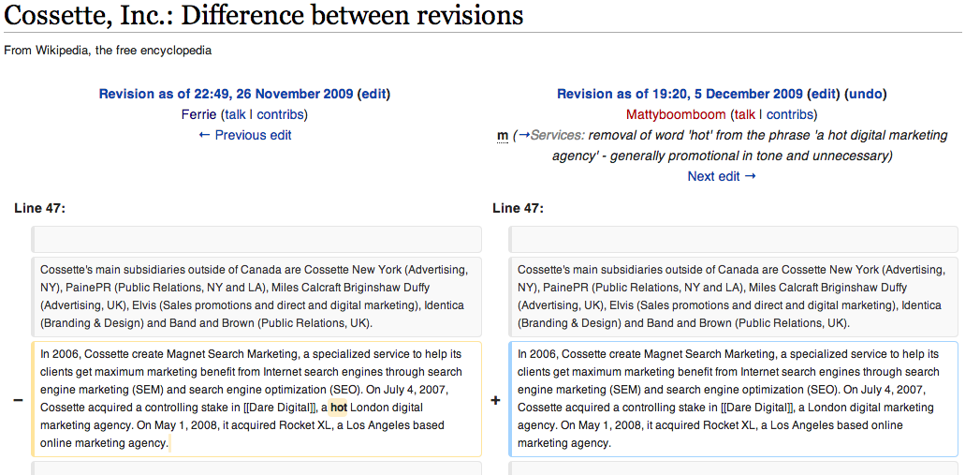The width and height of the screenshot is (980, 475).
Task: Open Mattyboomboom's user page
Action: [676, 114]
